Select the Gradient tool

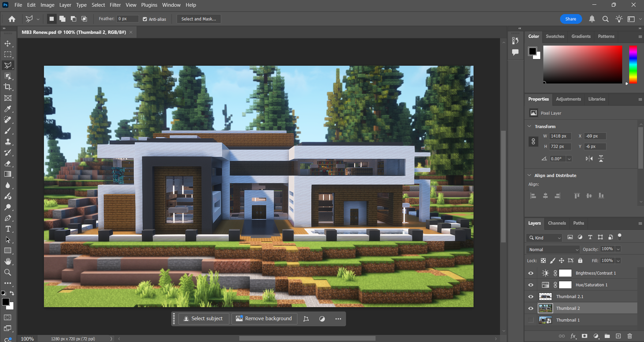(8, 174)
